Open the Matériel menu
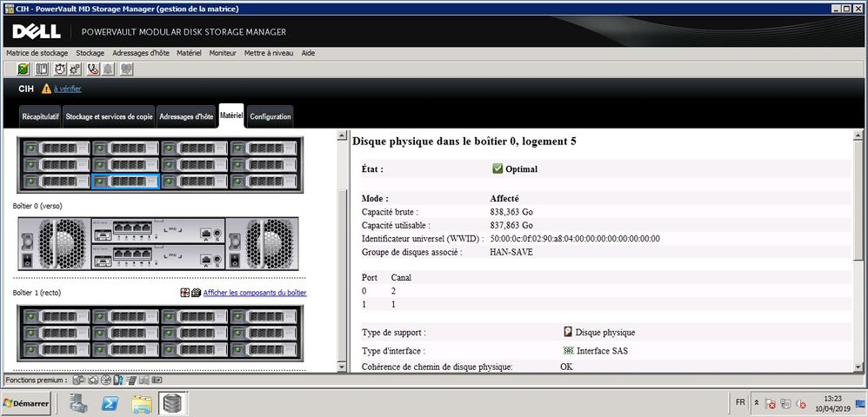 point(189,53)
